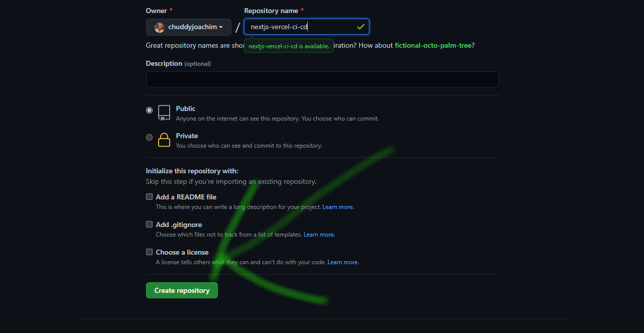Viewport: 644px width, 333px height.
Task: Enable the Add a README file checkbox
Action: pyautogui.click(x=149, y=196)
